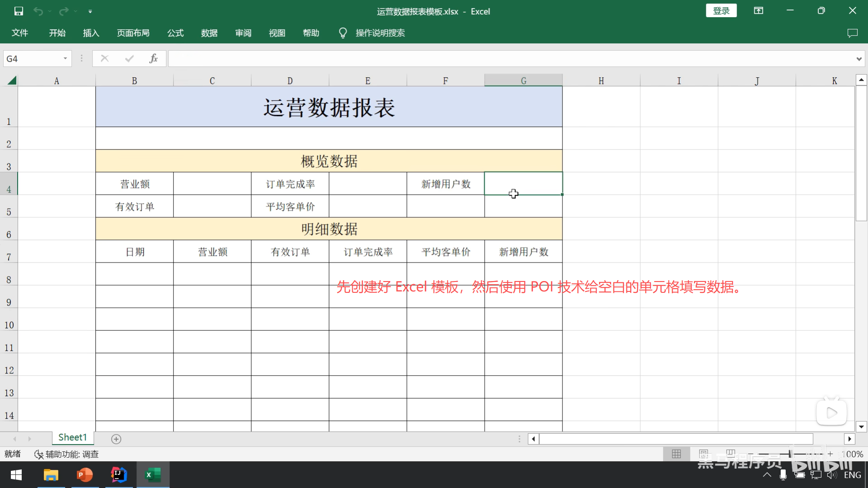Switch to Page Break Preview view

(x=731, y=454)
